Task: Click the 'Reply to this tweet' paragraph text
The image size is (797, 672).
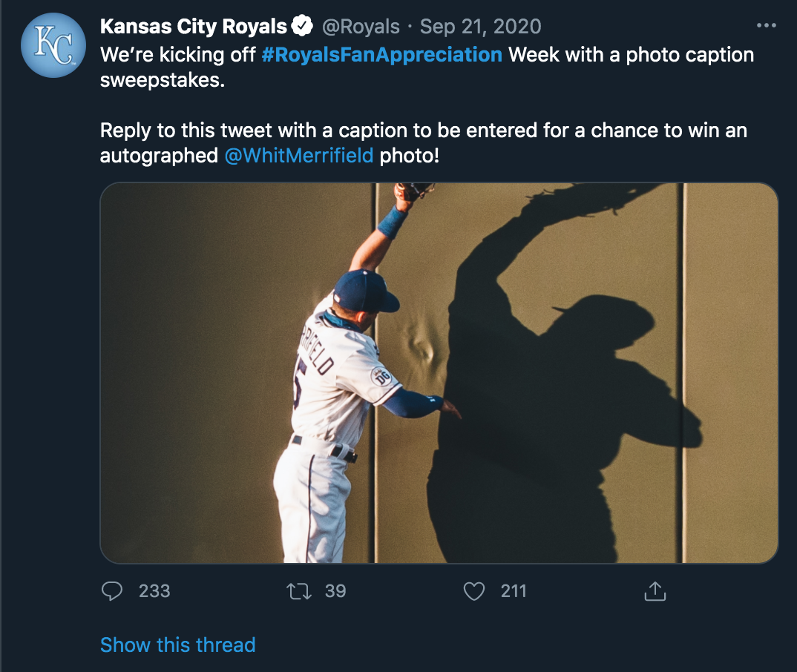Action: (423, 131)
